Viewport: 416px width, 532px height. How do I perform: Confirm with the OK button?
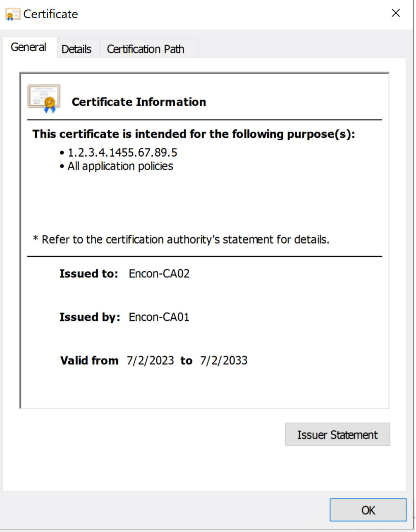tap(368, 511)
